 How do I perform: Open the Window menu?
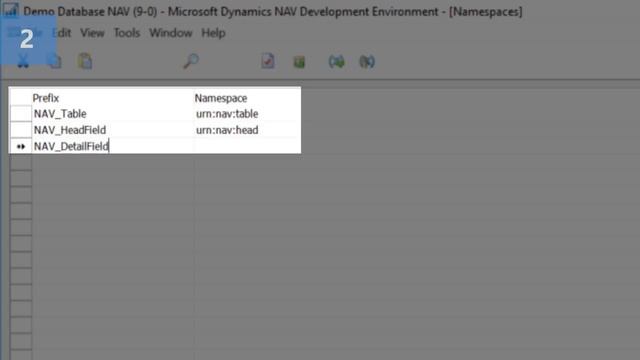pyautogui.click(x=171, y=33)
